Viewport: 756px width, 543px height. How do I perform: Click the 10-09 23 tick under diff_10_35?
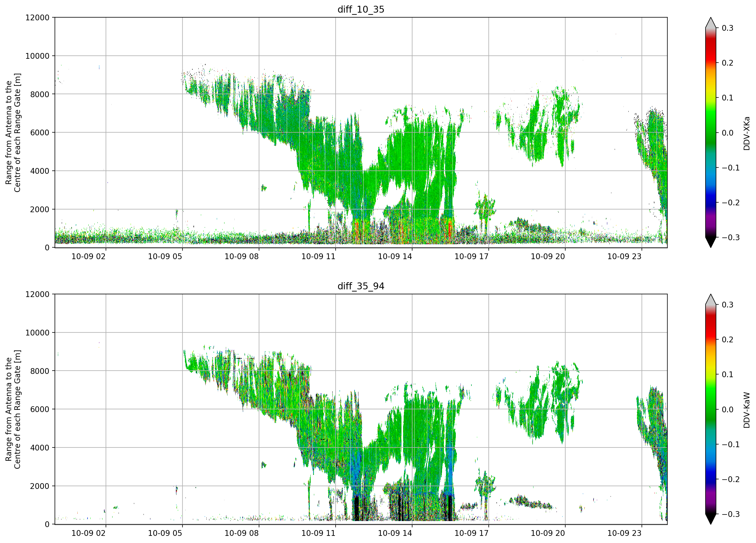click(624, 256)
